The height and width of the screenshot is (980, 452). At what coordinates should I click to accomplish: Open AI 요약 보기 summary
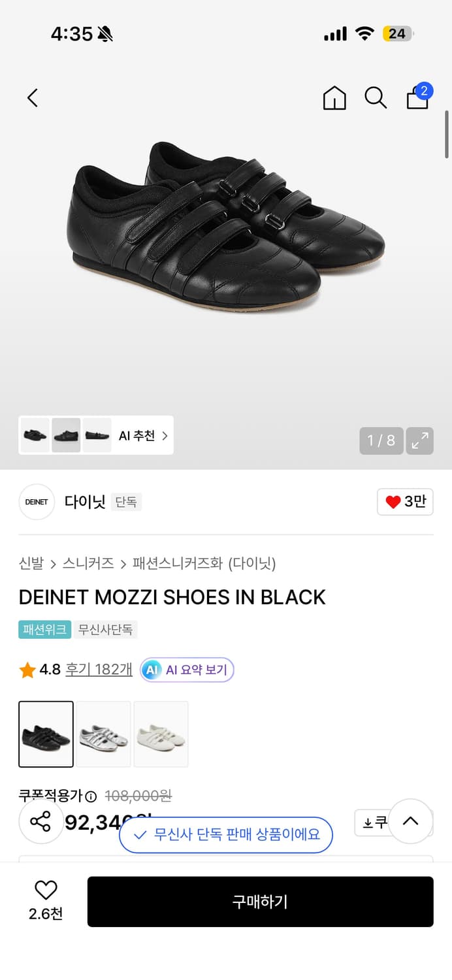click(x=187, y=669)
